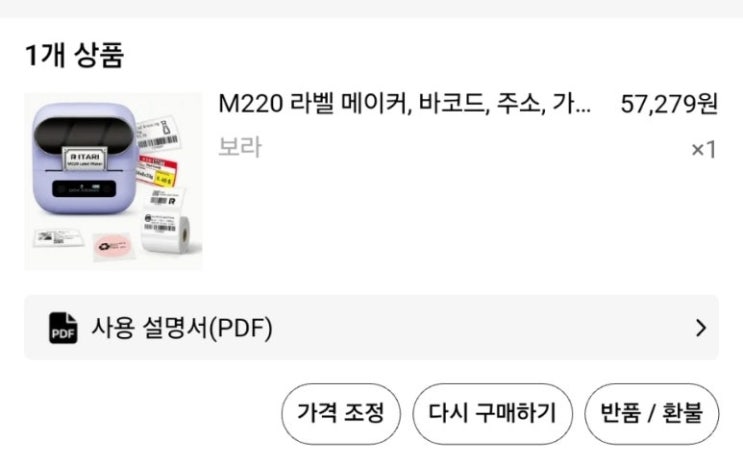743x465 pixels.
Task: Click the 57,279원 price text
Action: [669, 104]
